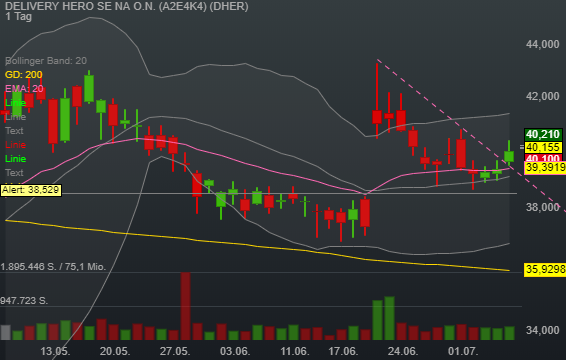Click the yellow 40,155 price tag
566x360 pixels.
543,147
